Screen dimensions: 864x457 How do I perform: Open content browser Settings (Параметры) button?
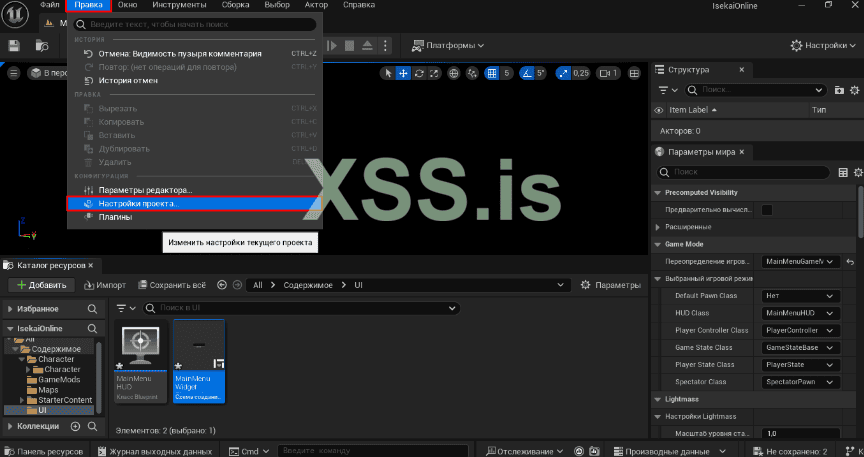click(x=611, y=285)
